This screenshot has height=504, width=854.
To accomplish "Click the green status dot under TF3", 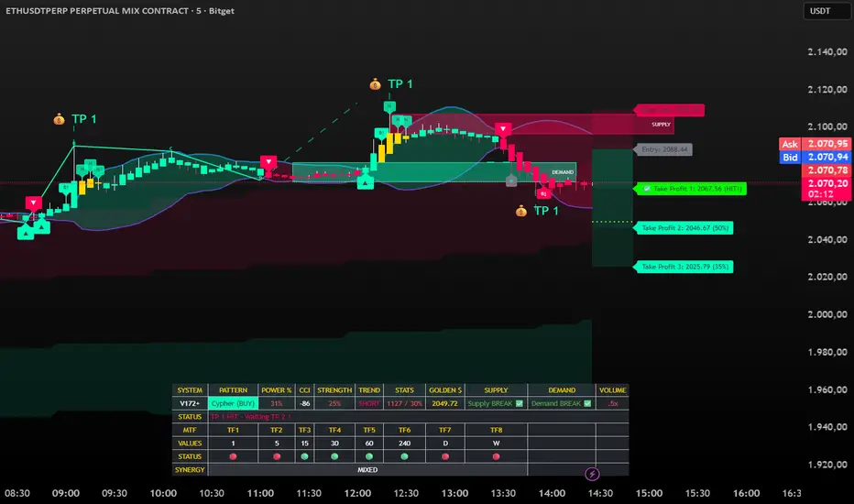I will click(x=304, y=456).
